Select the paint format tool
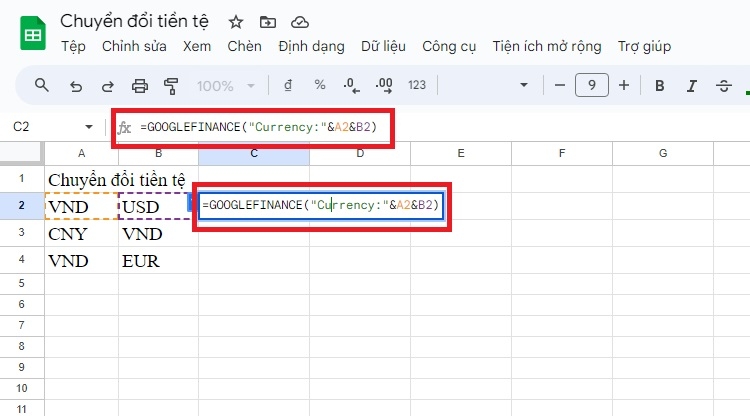 coord(171,86)
